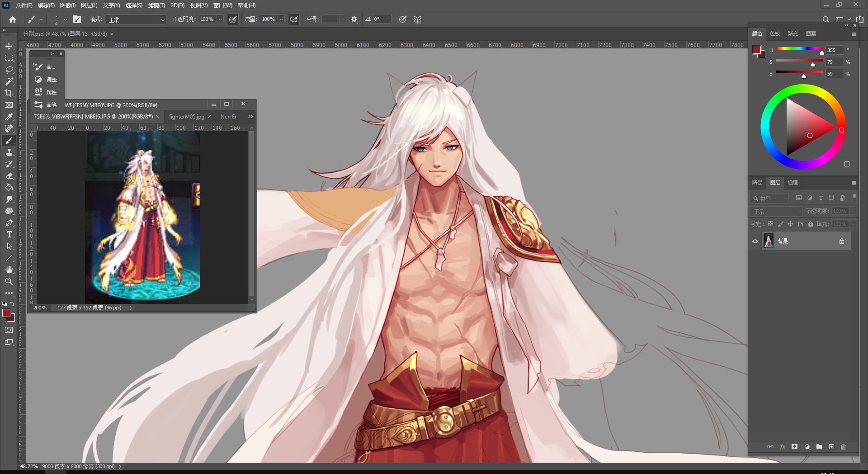Select the Rectangular Marquee tool
This screenshot has width=868, height=474.
coord(9,58)
